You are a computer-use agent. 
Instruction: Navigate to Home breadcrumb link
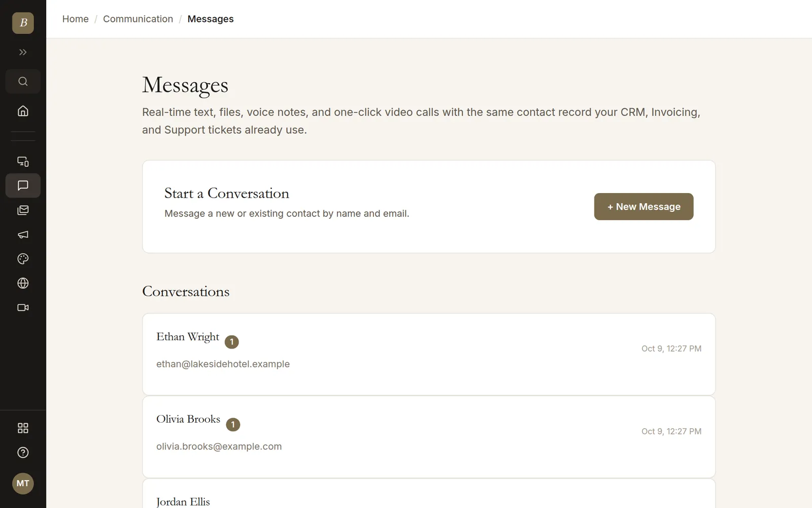coord(76,19)
